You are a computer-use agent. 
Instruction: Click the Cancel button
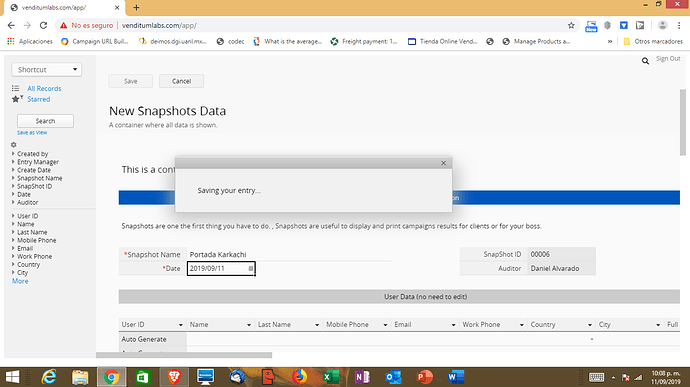click(181, 81)
